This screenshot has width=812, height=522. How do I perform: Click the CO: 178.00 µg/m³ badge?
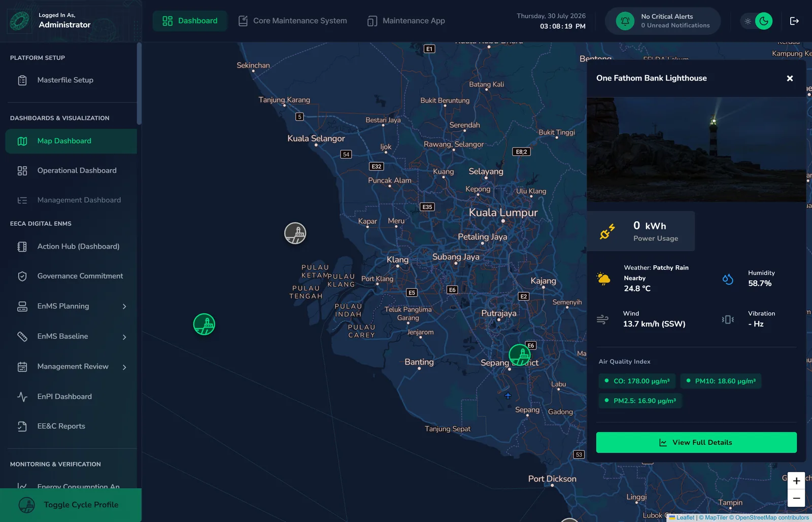[x=637, y=381]
